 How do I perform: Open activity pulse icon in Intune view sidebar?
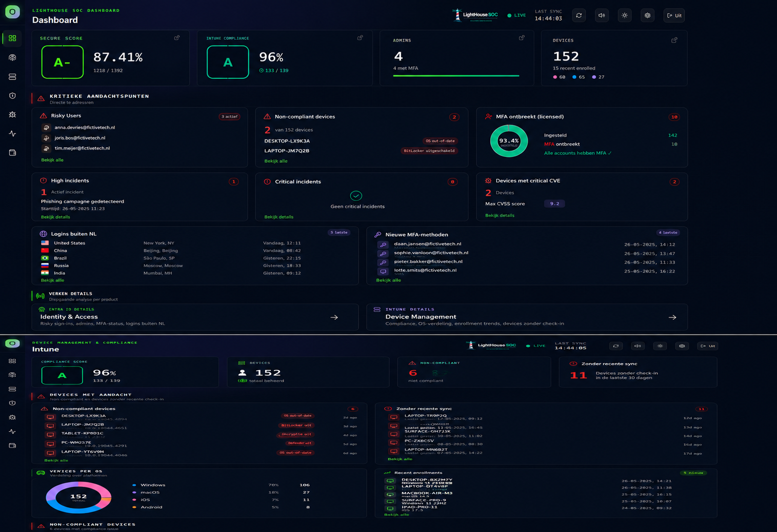click(12, 431)
